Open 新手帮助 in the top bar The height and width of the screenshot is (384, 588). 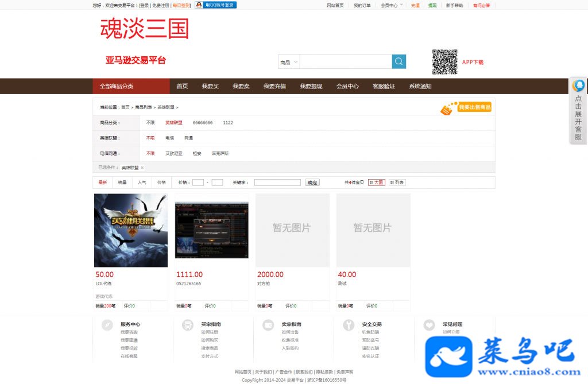click(454, 5)
